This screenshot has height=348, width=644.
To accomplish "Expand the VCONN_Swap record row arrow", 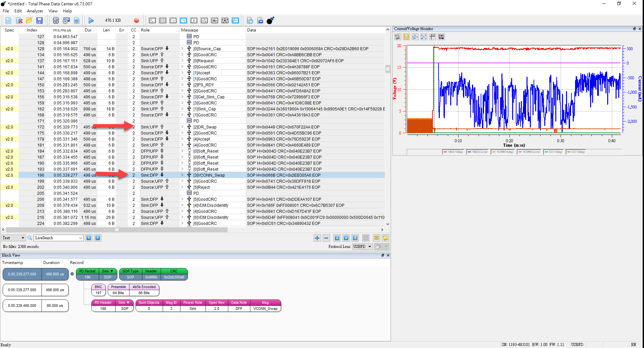I will point(182,175).
